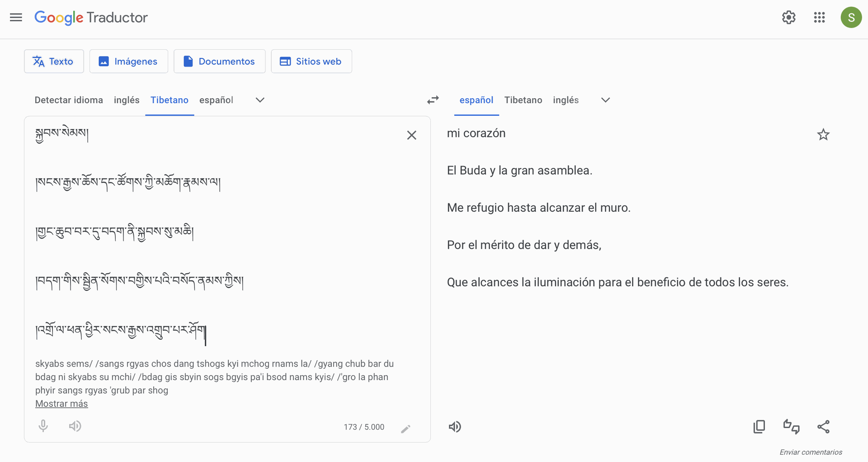Turn on handwriting input pencil
Image resolution: width=868 pixels, height=462 pixels.
pyautogui.click(x=406, y=429)
